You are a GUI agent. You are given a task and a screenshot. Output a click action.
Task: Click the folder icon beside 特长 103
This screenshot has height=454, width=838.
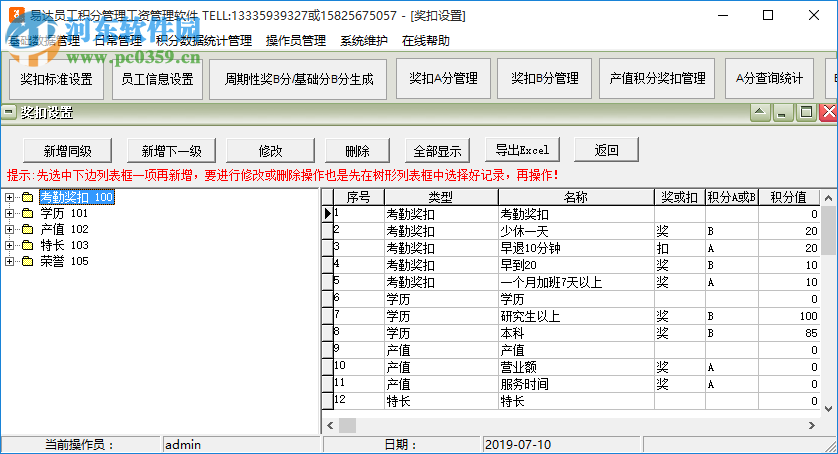coord(28,245)
